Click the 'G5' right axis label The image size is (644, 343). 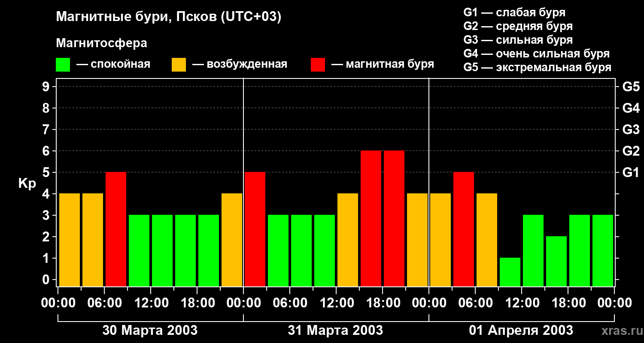pos(631,87)
